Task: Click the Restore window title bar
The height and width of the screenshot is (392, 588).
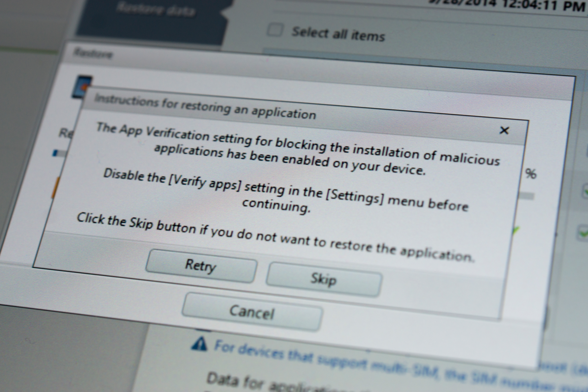Action: [x=93, y=53]
